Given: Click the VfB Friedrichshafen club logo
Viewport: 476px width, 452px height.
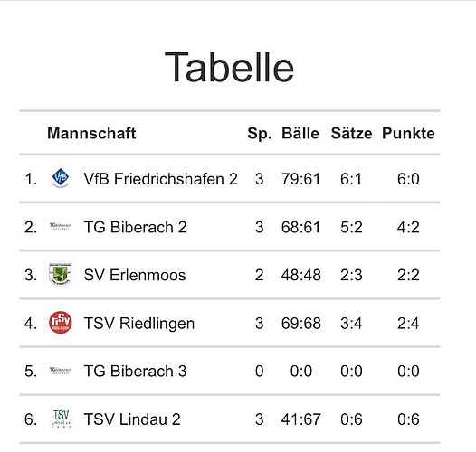Looking at the screenshot, I should [x=61, y=178].
